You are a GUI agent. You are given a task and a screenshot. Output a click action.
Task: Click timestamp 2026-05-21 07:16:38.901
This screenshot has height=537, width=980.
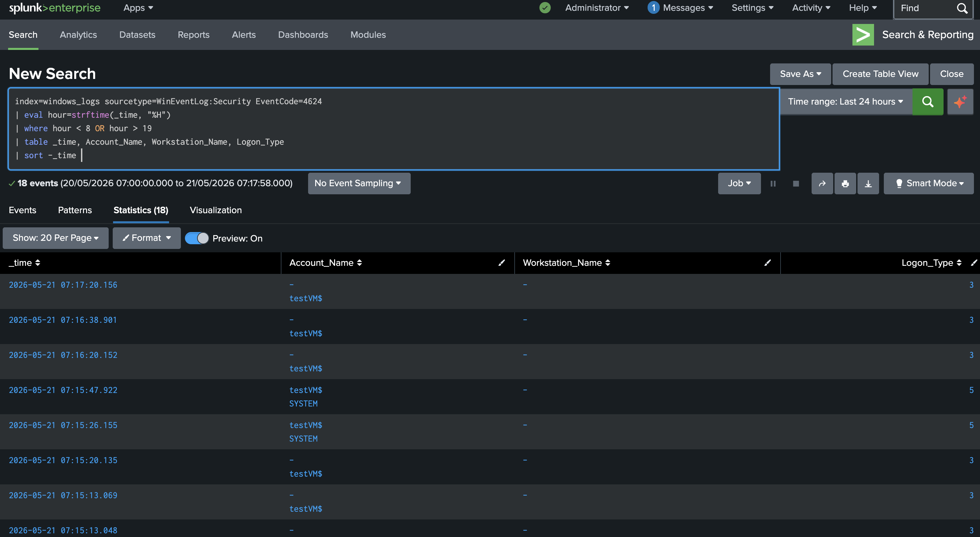[x=63, y=320]
